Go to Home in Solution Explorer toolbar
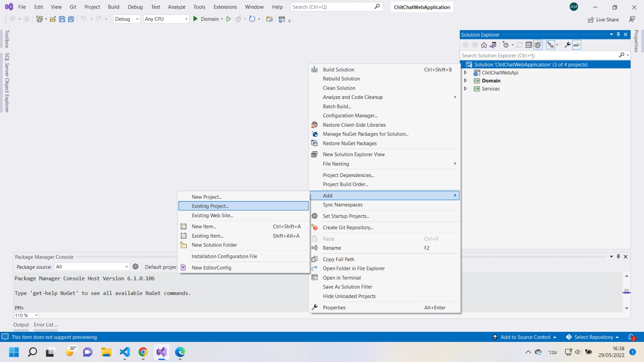This screenshot has width=644, height=362. coord(484,45)
